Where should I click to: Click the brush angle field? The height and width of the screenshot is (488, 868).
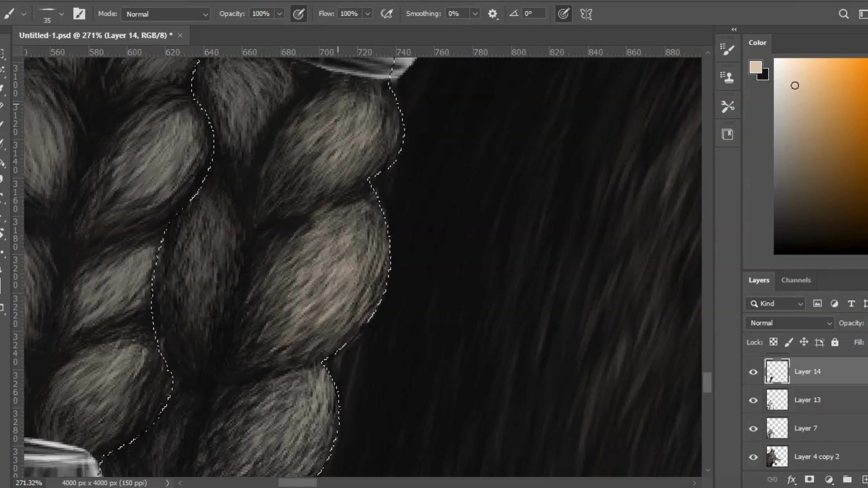coord(533,14)
